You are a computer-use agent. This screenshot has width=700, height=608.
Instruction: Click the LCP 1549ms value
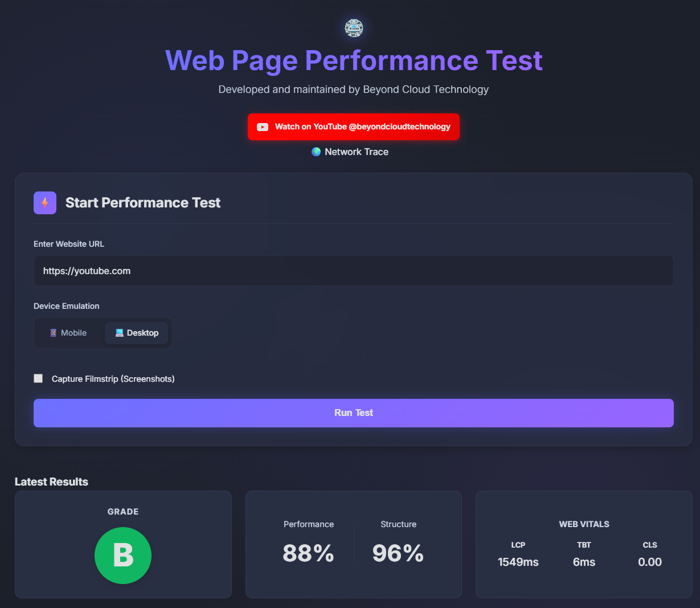tap(518, 562)
